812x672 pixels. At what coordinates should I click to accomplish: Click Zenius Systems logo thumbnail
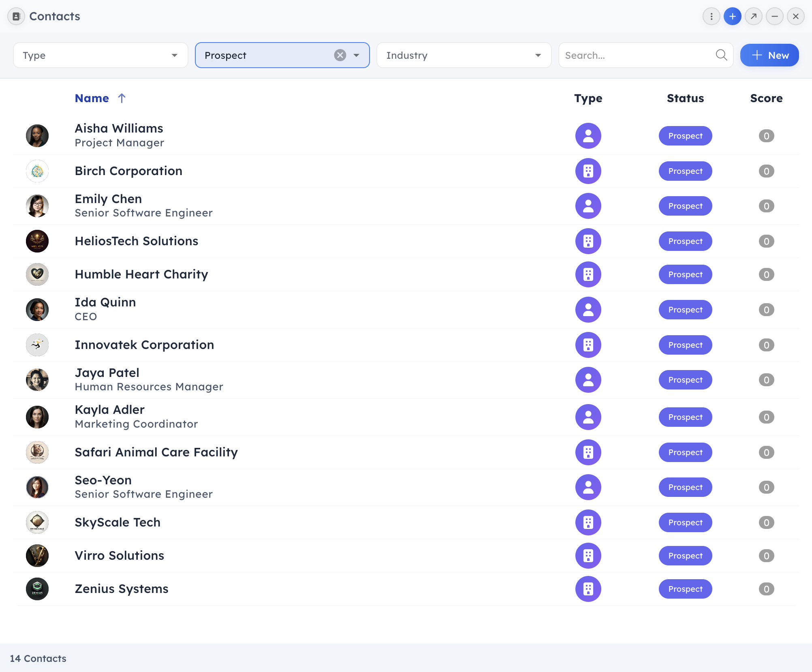(37, 589)
